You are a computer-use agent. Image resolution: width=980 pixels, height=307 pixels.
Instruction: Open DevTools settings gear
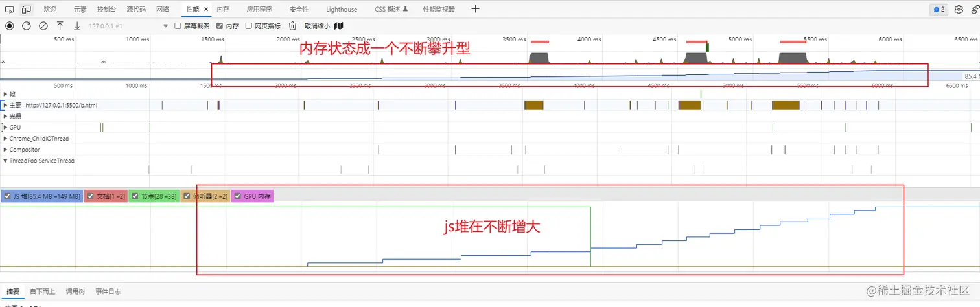tap(959, 10)
